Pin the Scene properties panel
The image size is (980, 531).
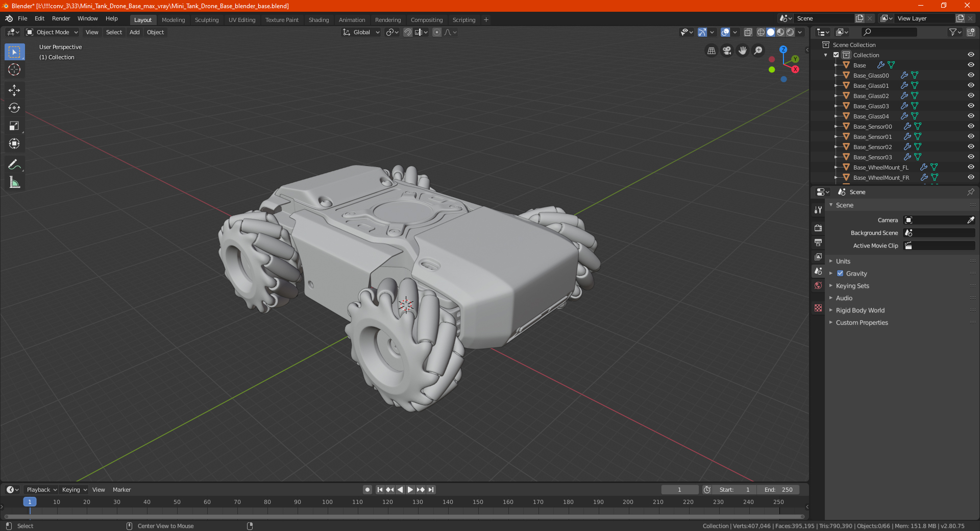coord(970,192)
